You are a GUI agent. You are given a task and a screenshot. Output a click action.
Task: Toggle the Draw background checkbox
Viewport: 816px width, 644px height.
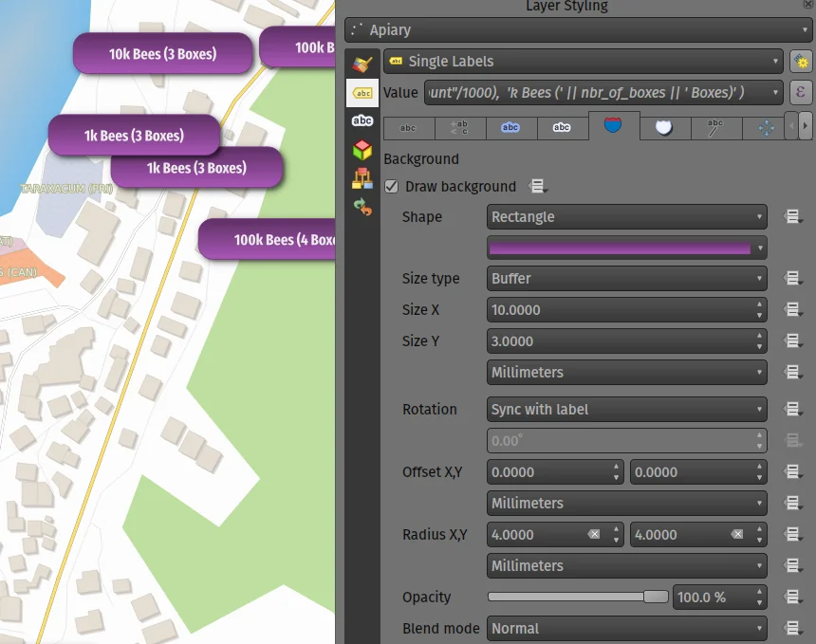(392, 187)
